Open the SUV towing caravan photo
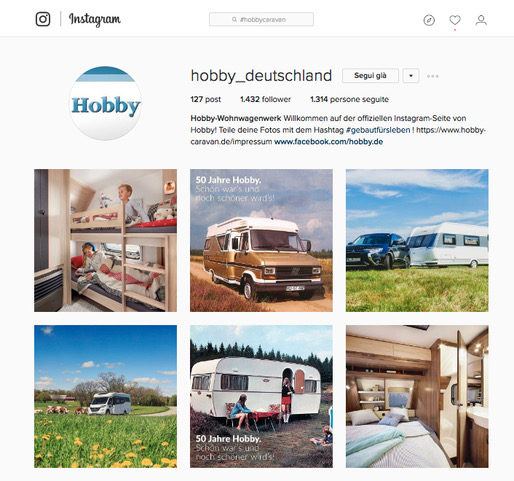 (417, 240)
